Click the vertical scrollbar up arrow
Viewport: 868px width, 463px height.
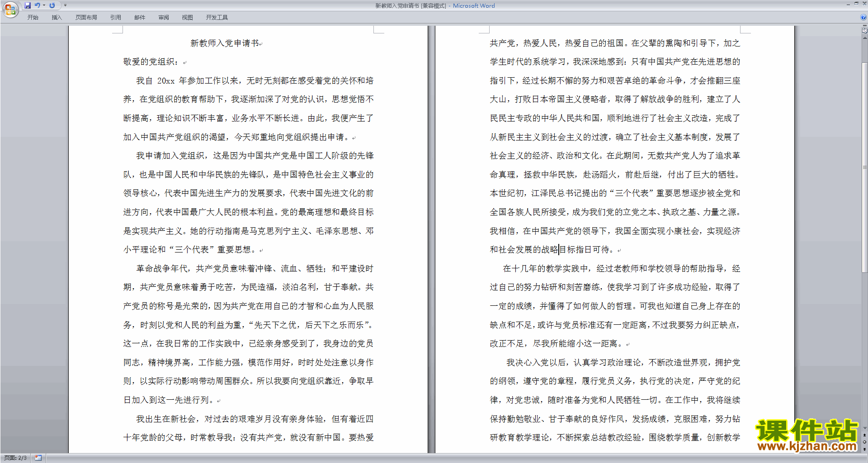pyautogui.click(x=865, y=37)
